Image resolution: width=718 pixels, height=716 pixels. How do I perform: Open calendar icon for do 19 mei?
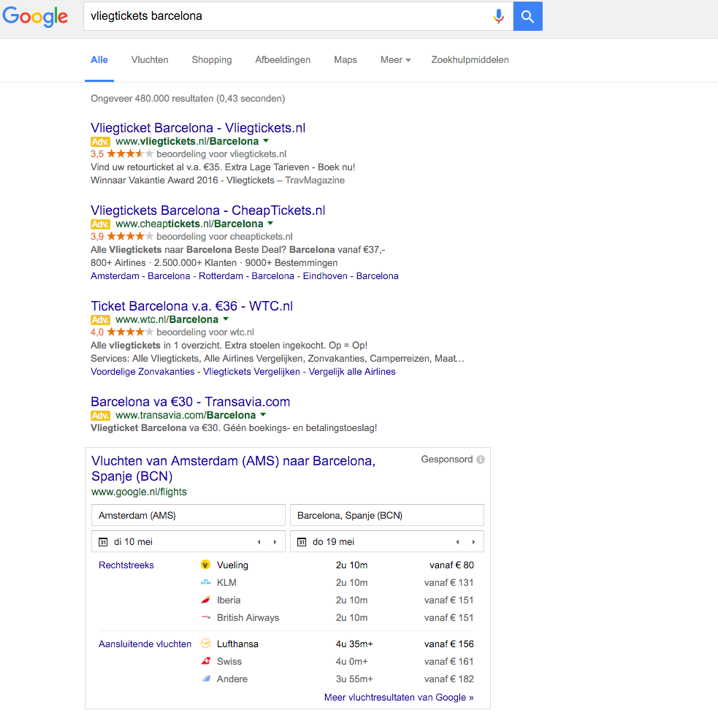(x=302, y=542)
